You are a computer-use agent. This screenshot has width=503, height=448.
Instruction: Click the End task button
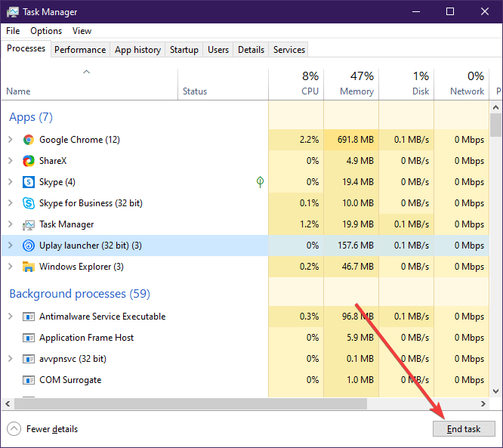(x=464, y=429)
